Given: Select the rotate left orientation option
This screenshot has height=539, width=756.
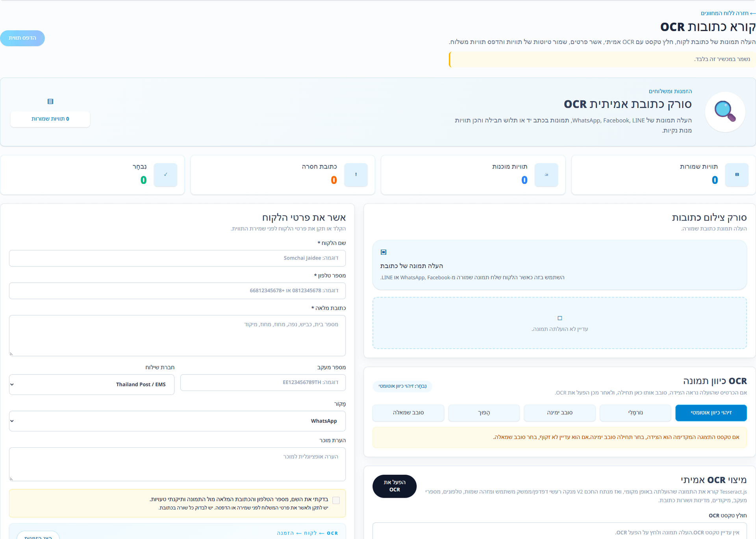Looking at the screenshot, I should 408,413.
